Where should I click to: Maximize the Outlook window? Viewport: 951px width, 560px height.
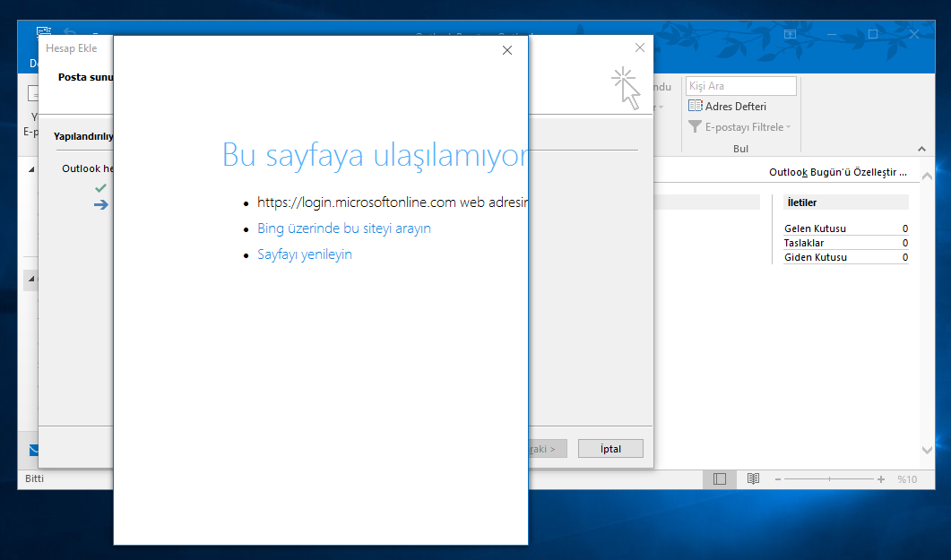tap(873, 35)
